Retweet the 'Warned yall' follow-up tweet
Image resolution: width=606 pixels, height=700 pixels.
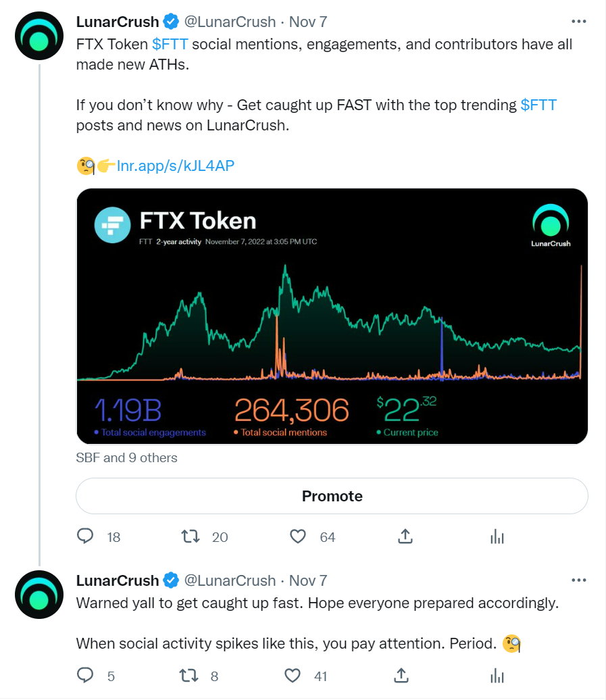coord(191,675)
